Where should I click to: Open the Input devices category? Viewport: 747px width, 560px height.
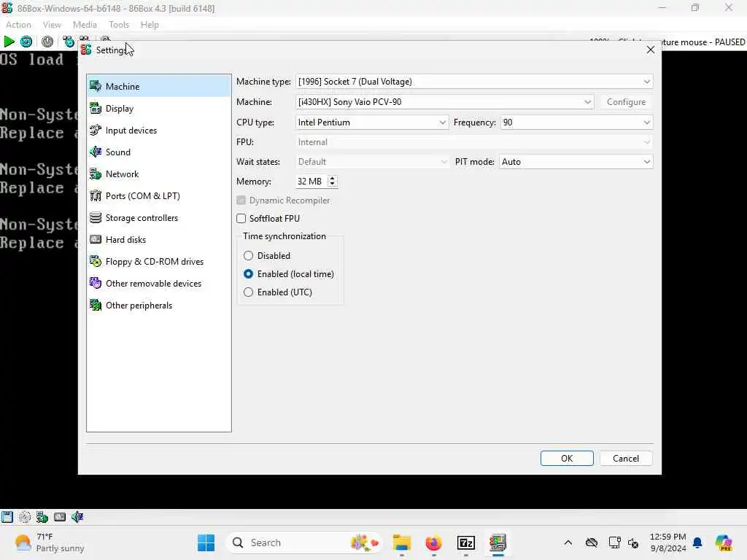click(158, 130)
